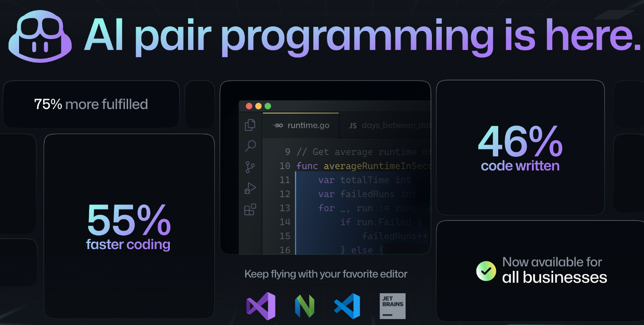Select the Visual Studio purple logo

coord(260,306)
